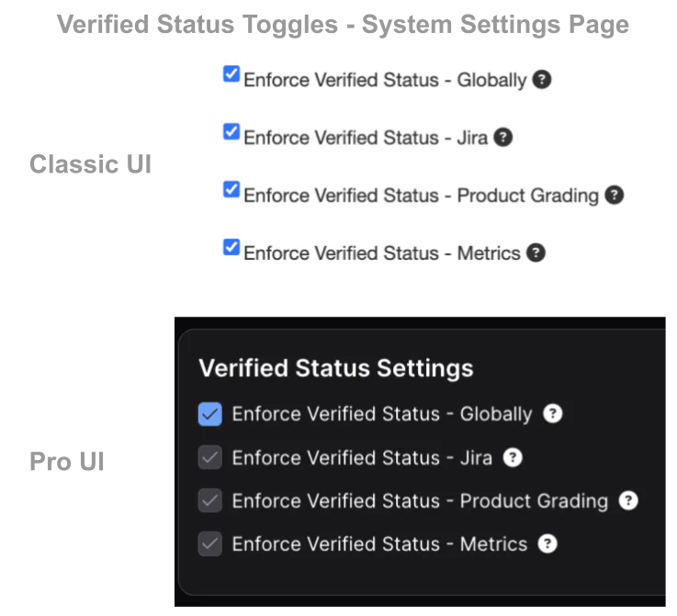Image resolution: width=677 pixels, height=616 pixels.
Task: Disable Product Grading checkbox in light panel
Action: pos(231,190)
